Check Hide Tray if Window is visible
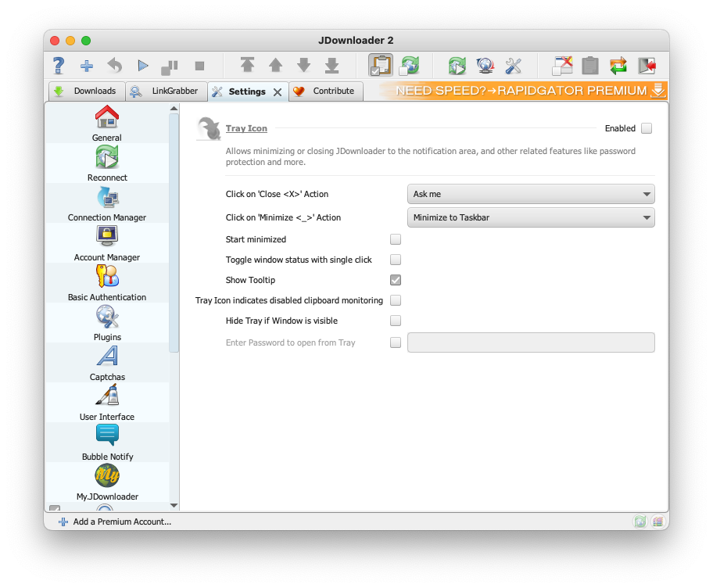Screen dimensions: 713x588 [396, 321]
